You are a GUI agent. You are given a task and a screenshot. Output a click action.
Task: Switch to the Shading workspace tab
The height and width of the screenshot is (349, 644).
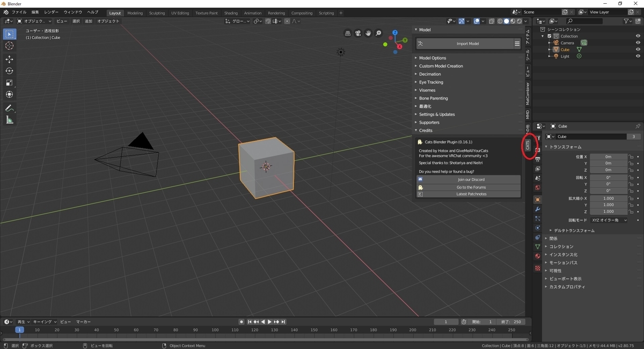coord(231,13)
